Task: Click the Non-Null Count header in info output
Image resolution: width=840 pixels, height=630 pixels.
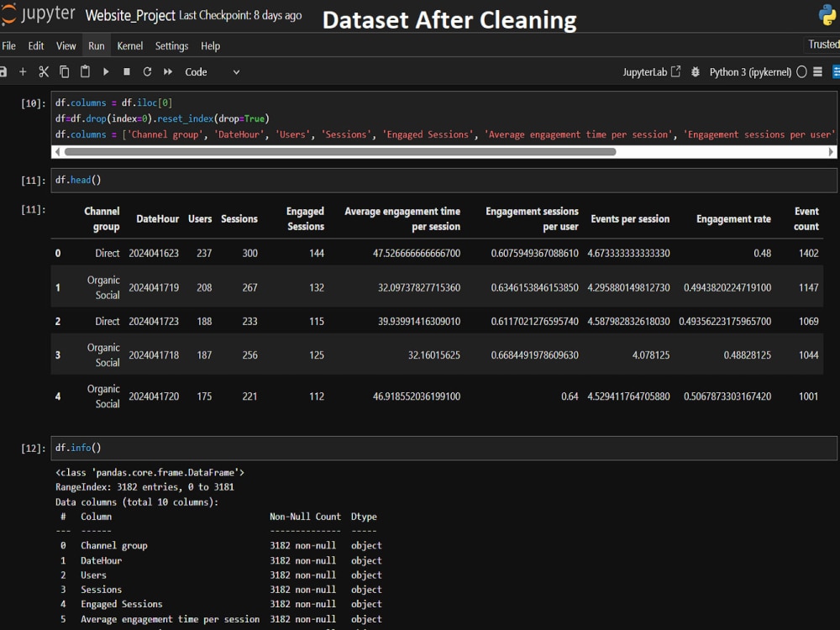Action: click(x=305, y=517)
